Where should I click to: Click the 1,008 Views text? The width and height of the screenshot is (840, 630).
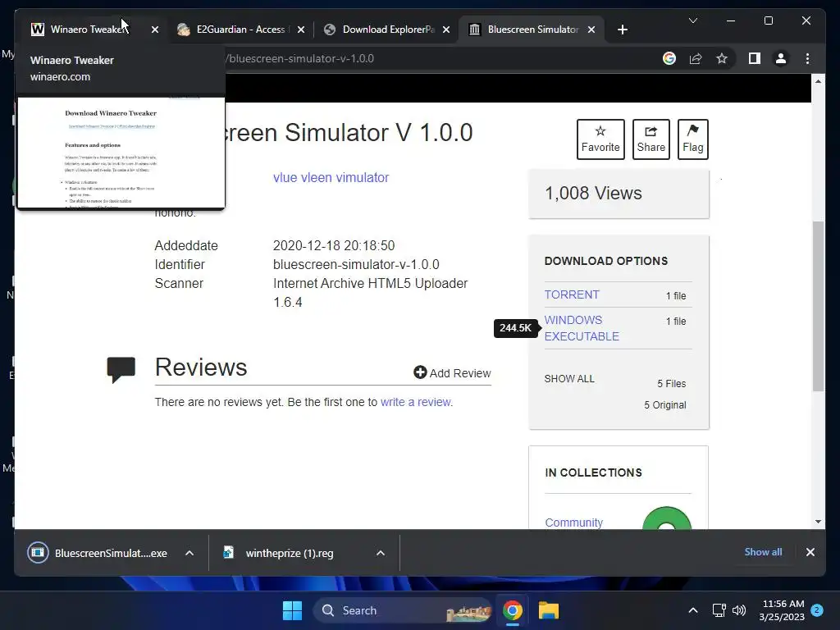pyautogui.click(x=593, y=193)
